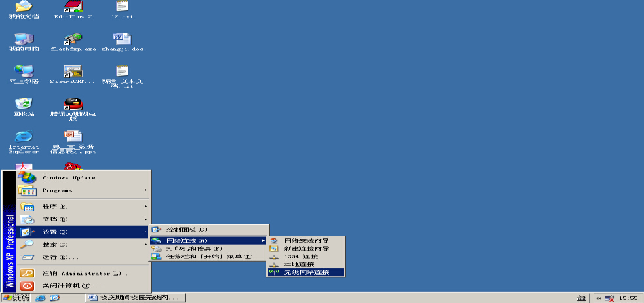Select the Tencent QQ penguin icon
Image resolution: width=644 pixels, height=303 pixels.
tap(72, 105)
